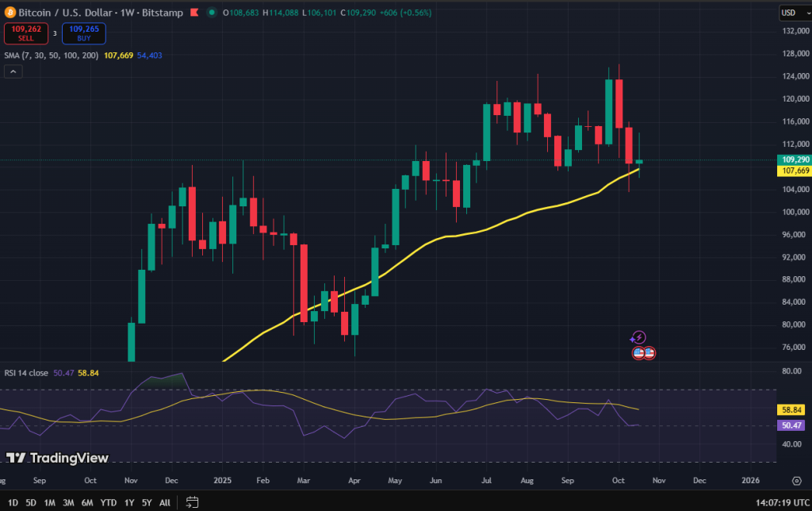The height and width of the screenshot is (511, 812).
Task: Click the green market status dot
Action: point(212,13)
